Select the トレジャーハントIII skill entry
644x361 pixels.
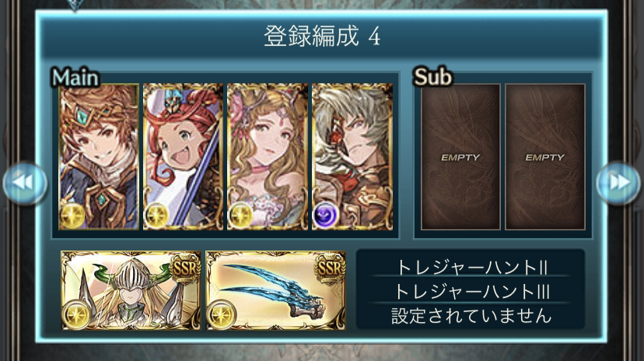pyautogui.click(x=471, y=292)
